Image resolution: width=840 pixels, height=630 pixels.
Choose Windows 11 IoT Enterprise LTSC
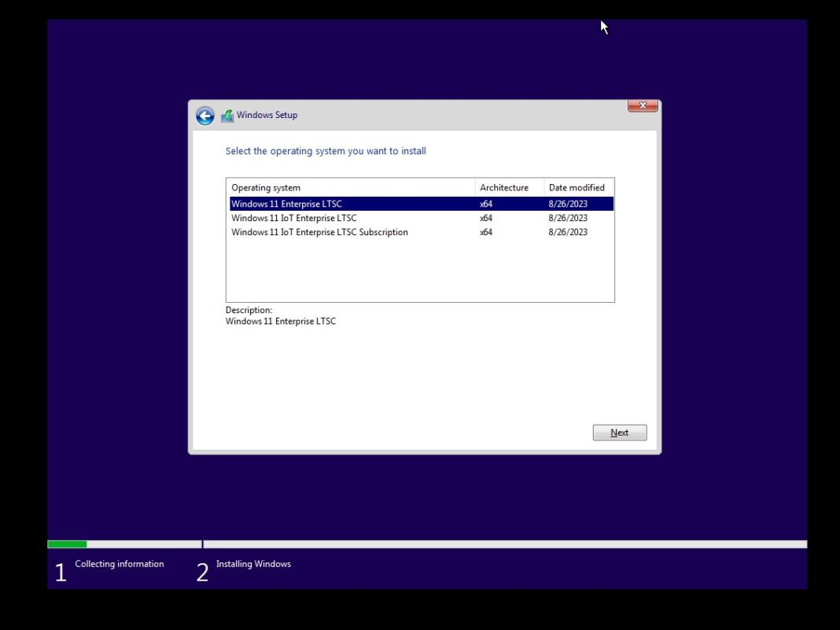pos(293,218)
